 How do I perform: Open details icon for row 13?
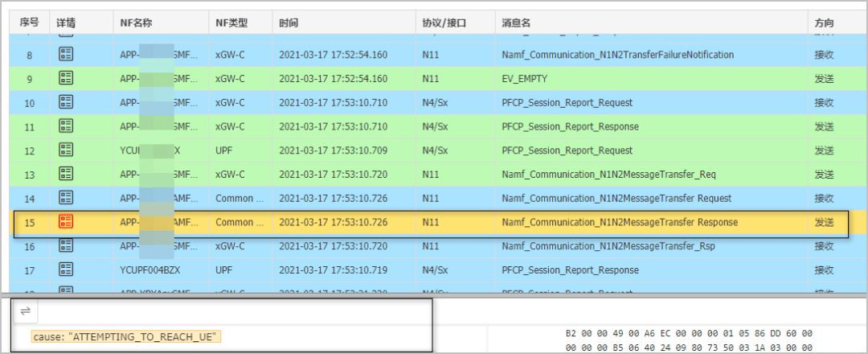point(66,174)
